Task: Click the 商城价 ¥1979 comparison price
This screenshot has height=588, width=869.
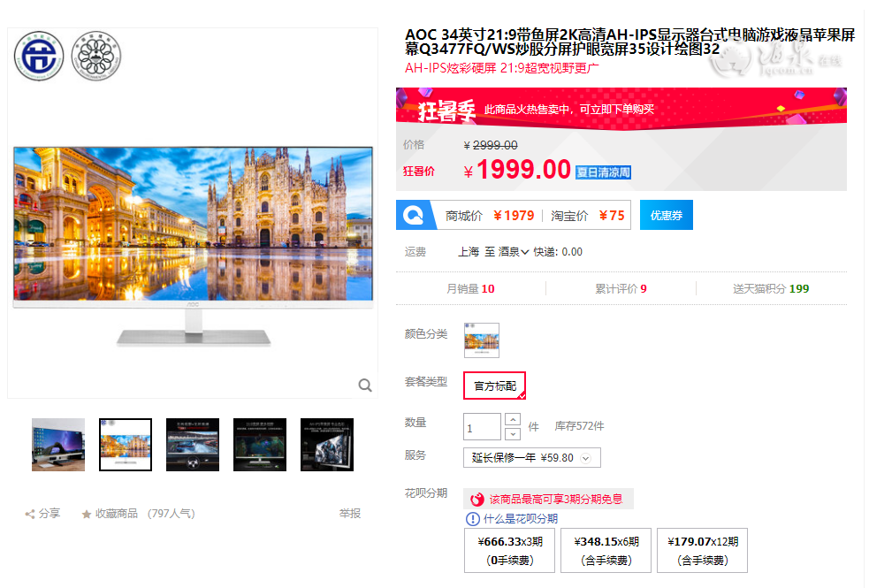Action: tap(490, 216)
